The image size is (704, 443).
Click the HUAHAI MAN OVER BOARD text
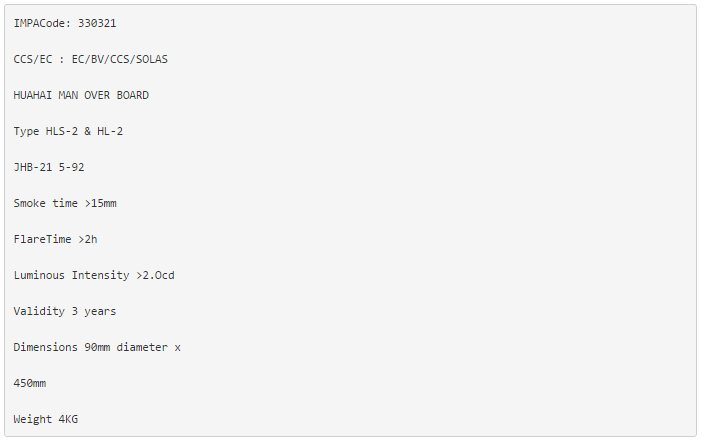coord(81,95)
